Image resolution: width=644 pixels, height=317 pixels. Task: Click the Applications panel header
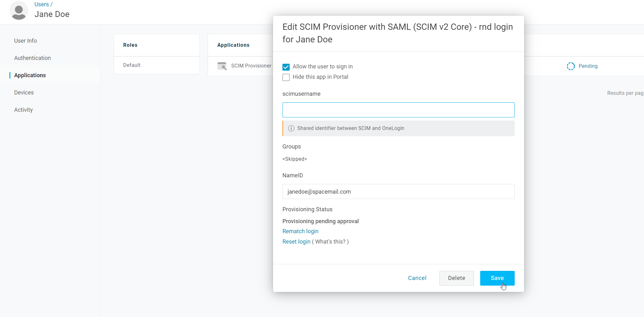click(x=233, y=45)
